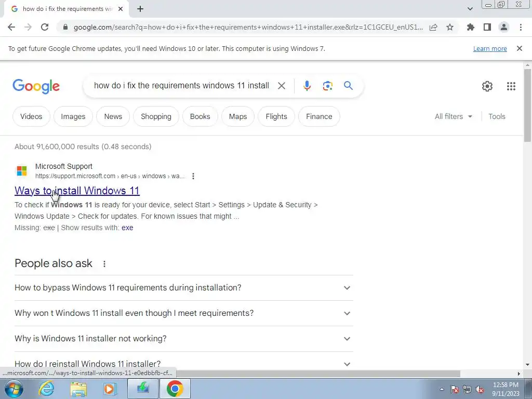This screenshot has height=399, width=532.
Task: Launch Internet Explorer from the taskbar
Action: pyautogui.click(x=46, y=389)
